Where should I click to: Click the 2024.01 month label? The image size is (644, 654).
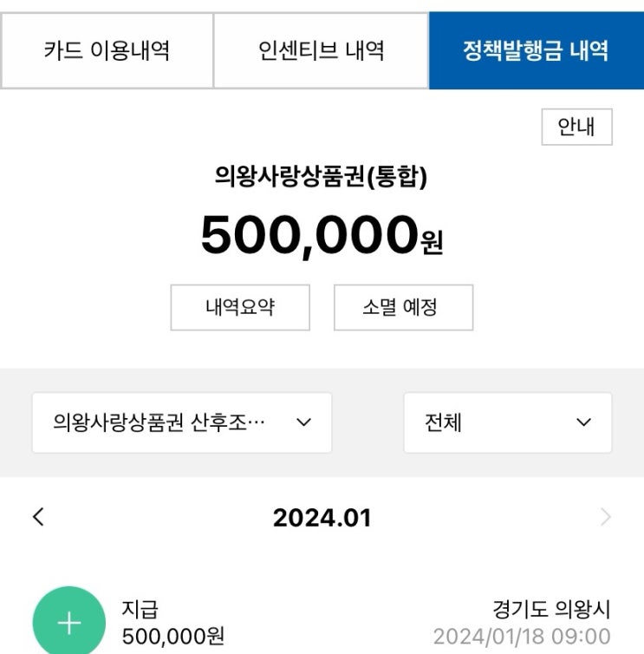pos(322,518)
